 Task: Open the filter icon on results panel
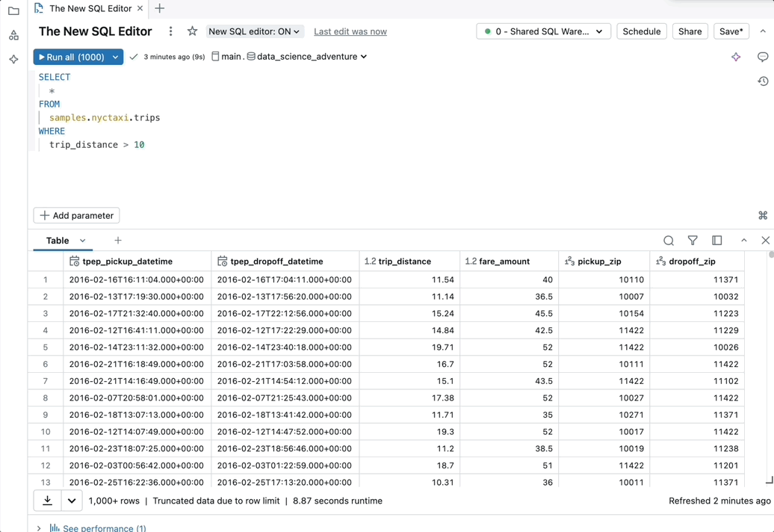pos(693,241)
